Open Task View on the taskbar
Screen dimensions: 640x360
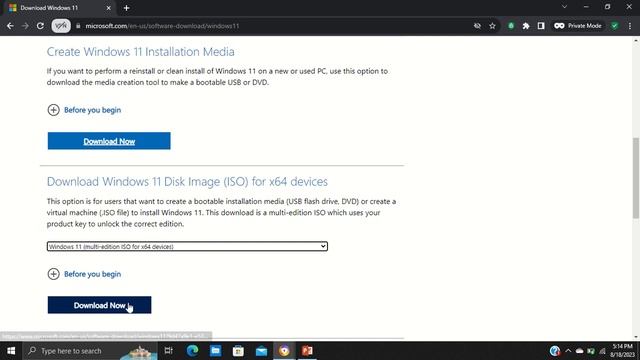169,351
